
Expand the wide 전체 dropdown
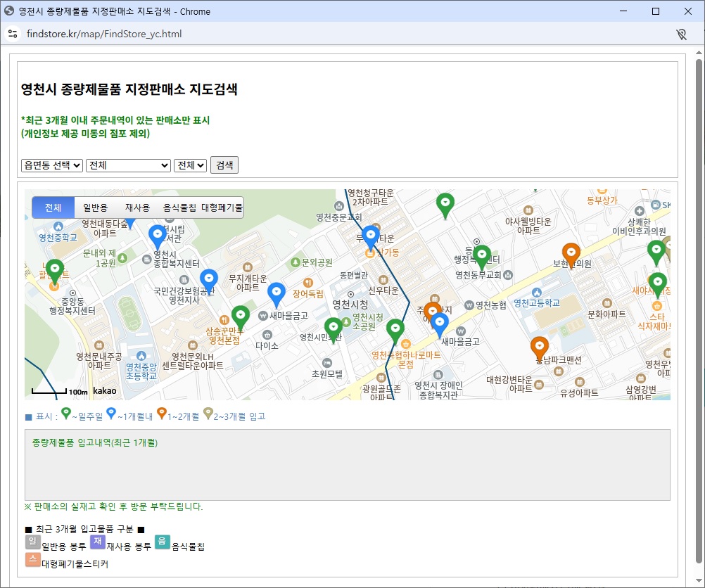(128, 165)
